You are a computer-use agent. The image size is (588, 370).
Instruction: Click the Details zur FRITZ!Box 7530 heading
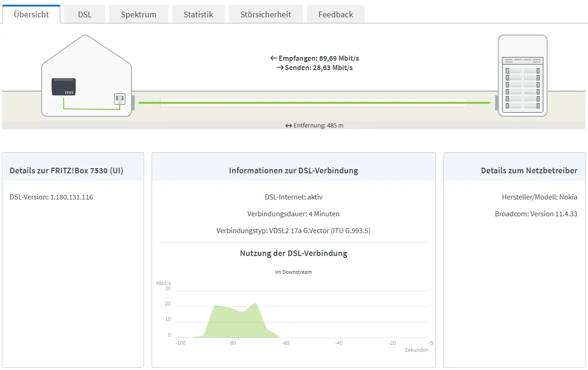point(66,171)
